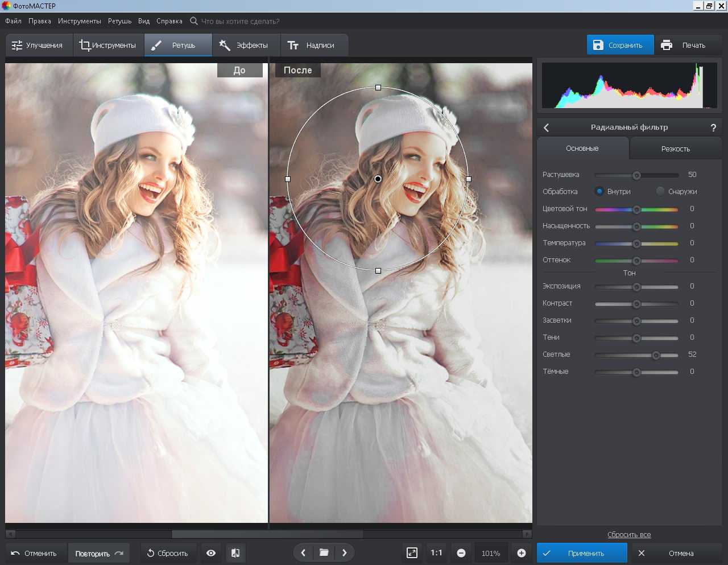Toggle the eye preview of original
This screenshot has height=565, width=728.
tap(211, 553)
